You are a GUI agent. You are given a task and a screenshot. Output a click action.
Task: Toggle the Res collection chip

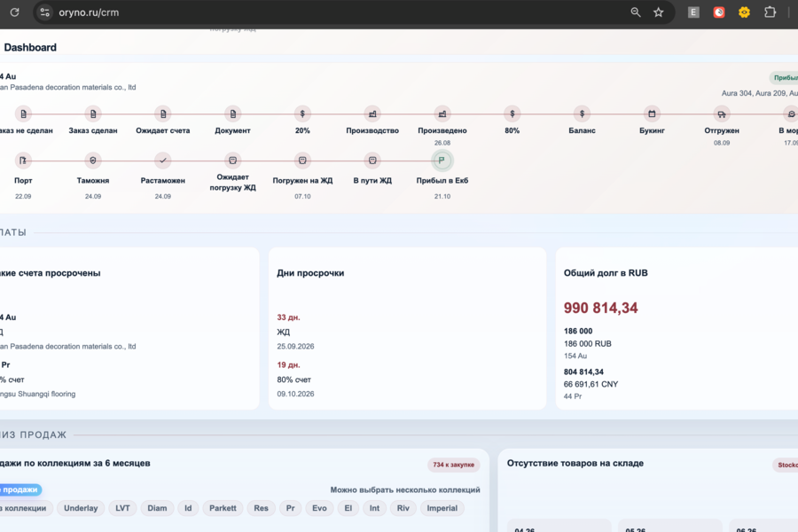tap(261, 508)
